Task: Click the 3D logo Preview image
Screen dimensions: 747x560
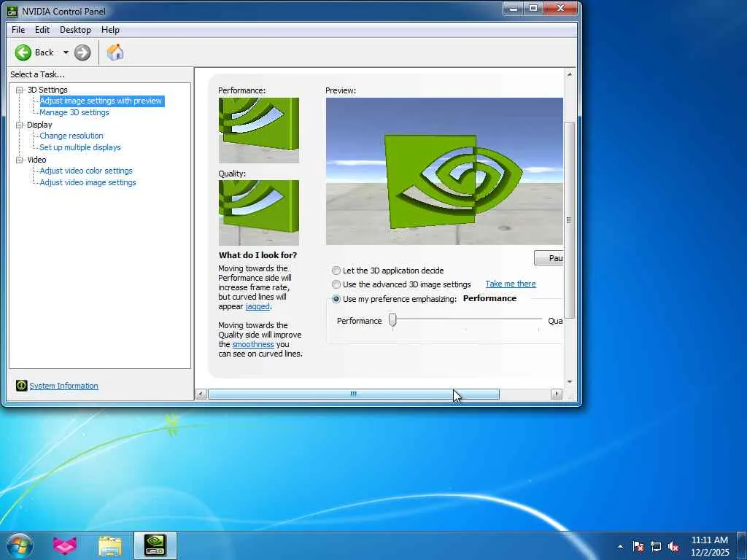Action: 444,171
